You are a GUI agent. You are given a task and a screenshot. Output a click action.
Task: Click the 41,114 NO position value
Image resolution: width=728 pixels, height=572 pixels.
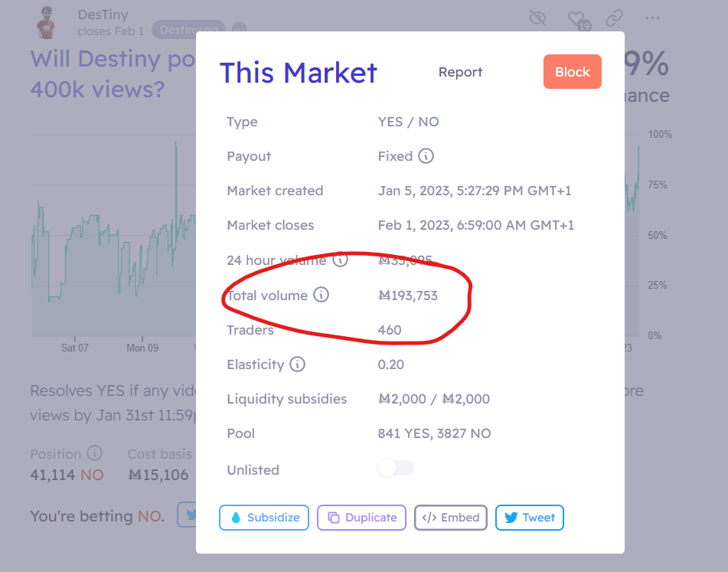tap(67, 475)
